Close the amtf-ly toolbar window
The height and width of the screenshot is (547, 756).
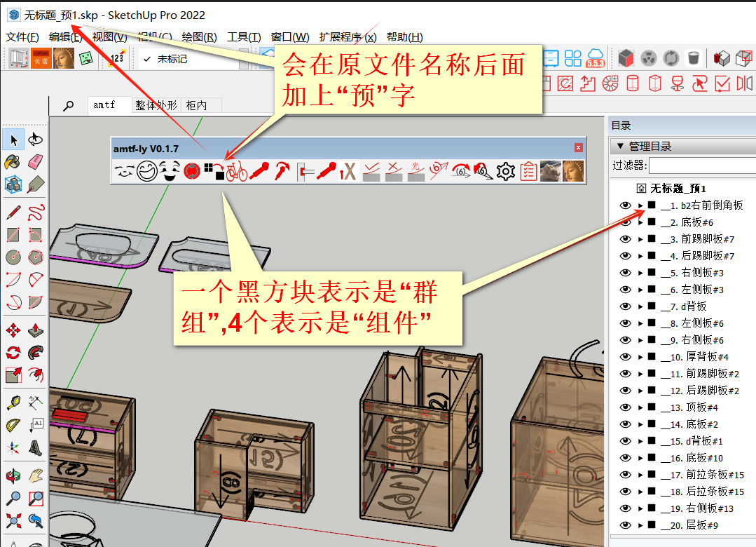(x=578, y=148)
